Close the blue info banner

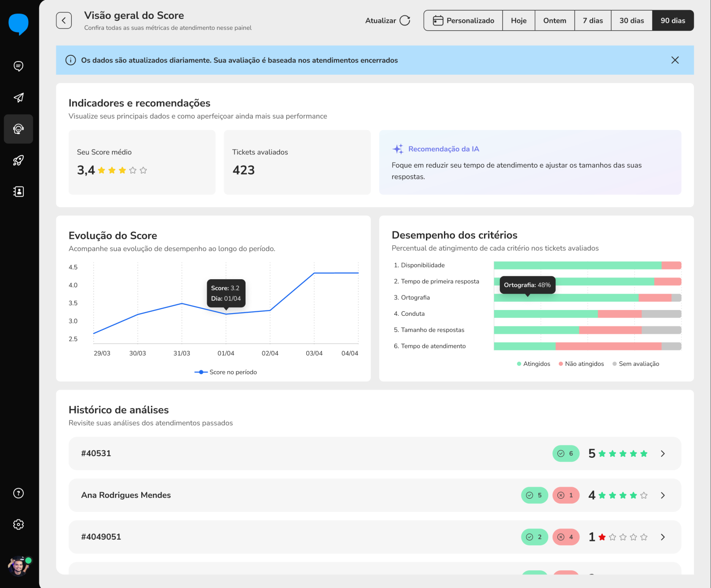click(675, 60)
